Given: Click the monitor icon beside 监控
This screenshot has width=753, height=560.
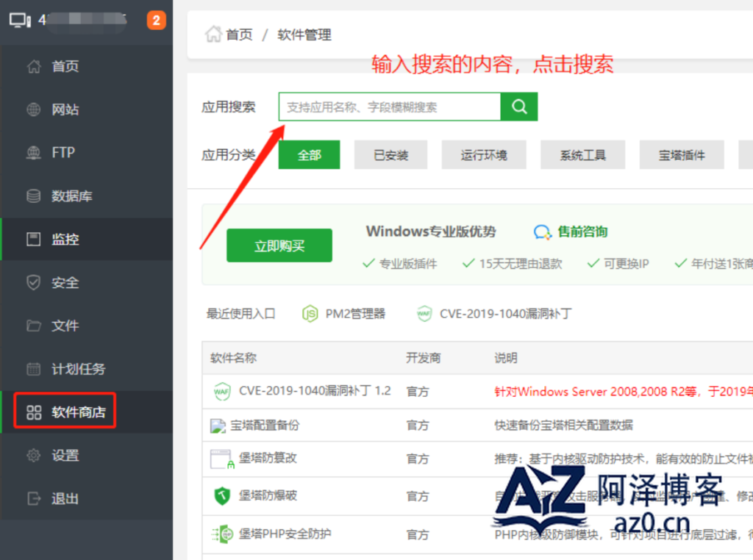Looking at the screenshot, I should pos(34,239).
